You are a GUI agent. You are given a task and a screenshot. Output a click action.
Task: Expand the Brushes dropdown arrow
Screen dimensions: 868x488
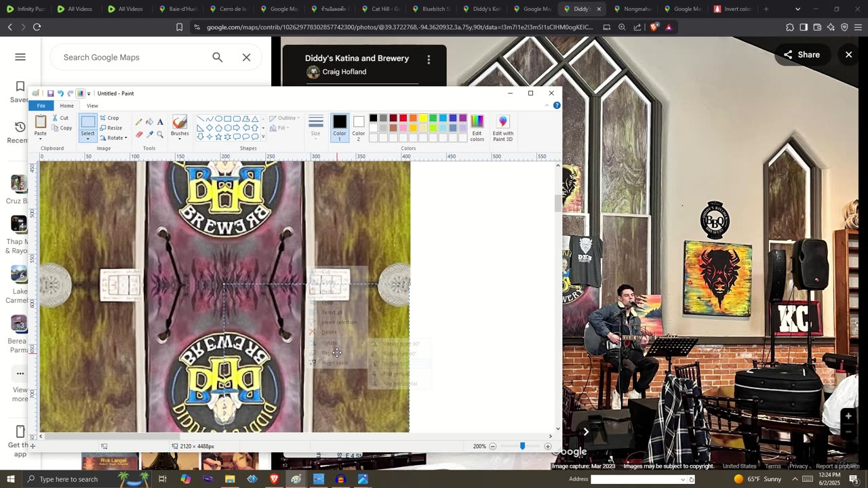point(180,139)
